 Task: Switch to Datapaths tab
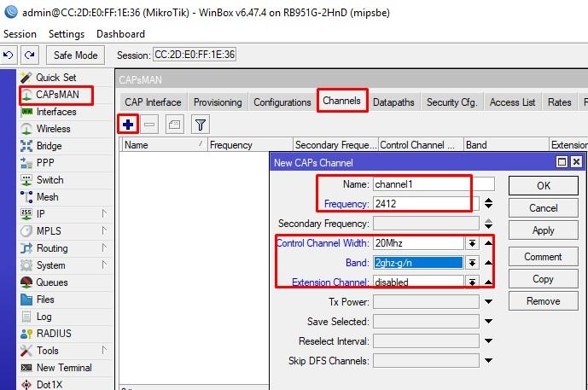pyautogui.click(x=393, y=102)
